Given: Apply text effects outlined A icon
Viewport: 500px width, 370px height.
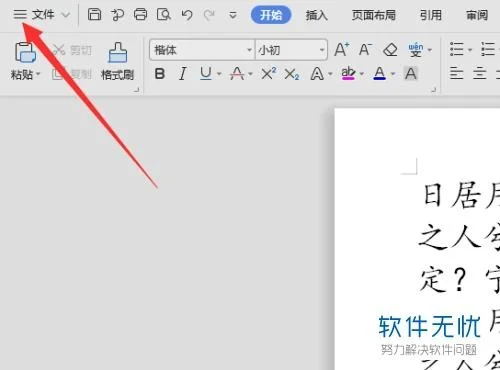Looking at the screenshot, I should pyautogui.click(x=317, y=74).
